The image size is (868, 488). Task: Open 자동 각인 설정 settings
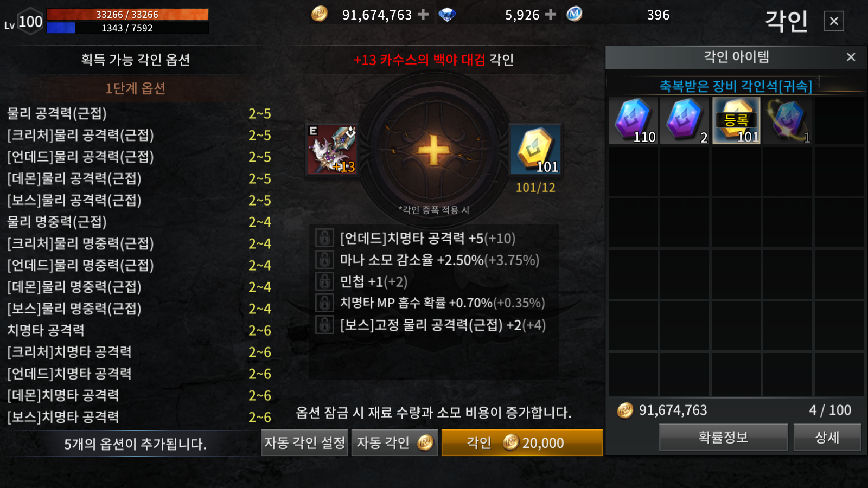[x=304, y=442]
